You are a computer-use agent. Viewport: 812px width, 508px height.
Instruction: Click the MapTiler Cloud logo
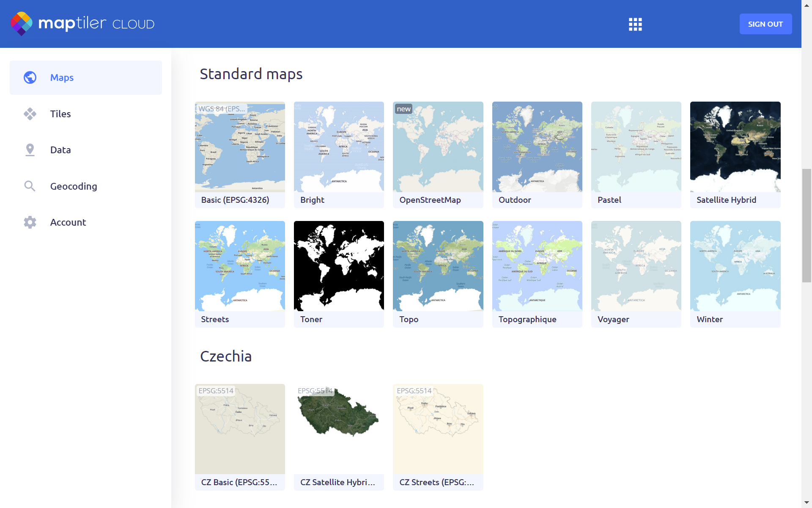82,24
